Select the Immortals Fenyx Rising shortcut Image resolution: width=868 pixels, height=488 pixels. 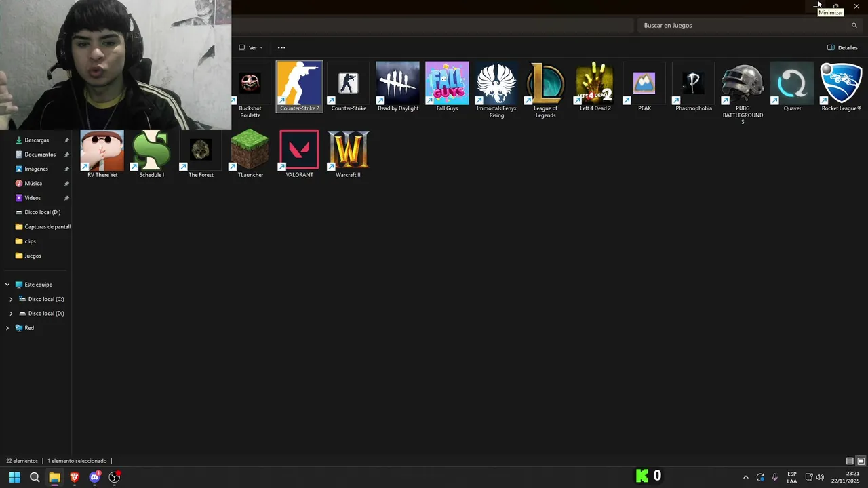pyautogui.click(x=496, y=90)
